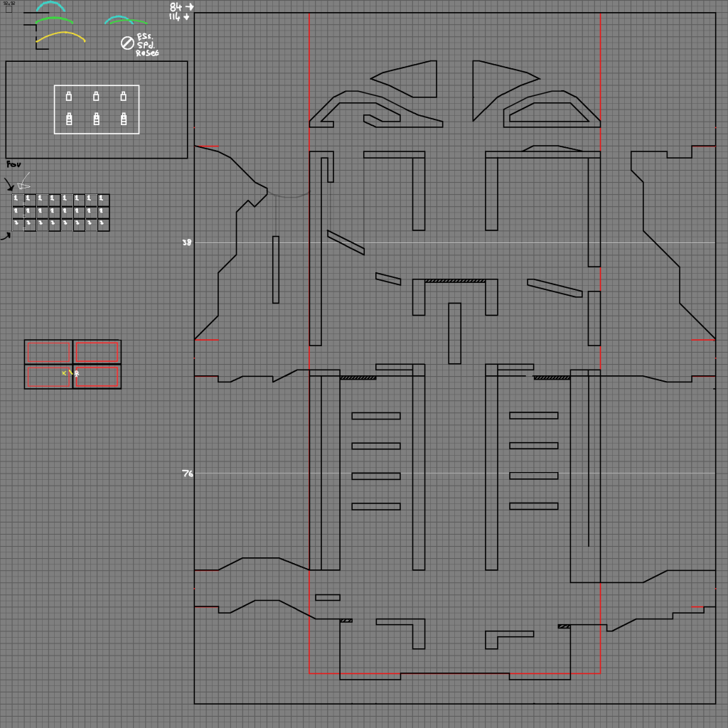728x728 pixels.
Task: Click the small 32x32 square swatch
Action: pyautogui.click(x=9, y=9)
